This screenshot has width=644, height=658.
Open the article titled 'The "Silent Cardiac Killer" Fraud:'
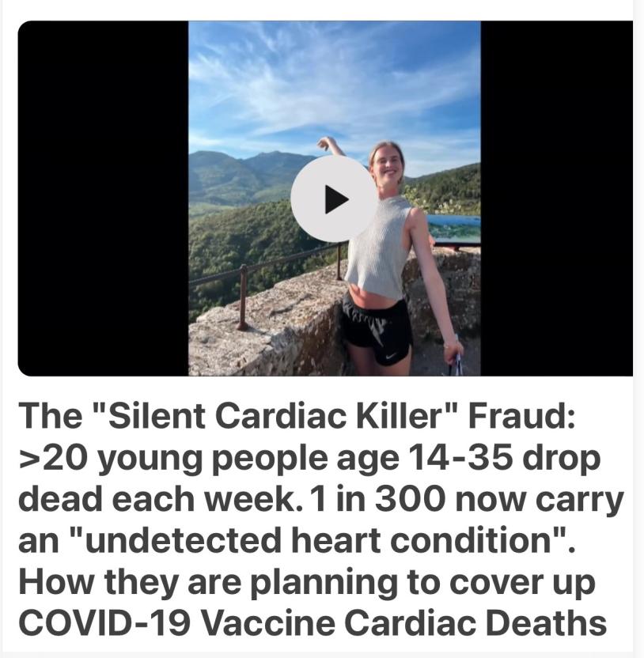click(x=297, y=416)
